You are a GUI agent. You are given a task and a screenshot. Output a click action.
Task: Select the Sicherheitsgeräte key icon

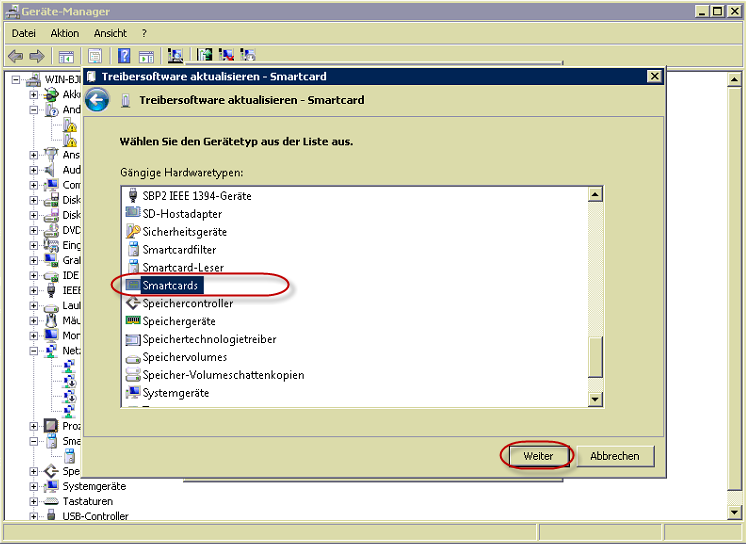tap(133, 232)
